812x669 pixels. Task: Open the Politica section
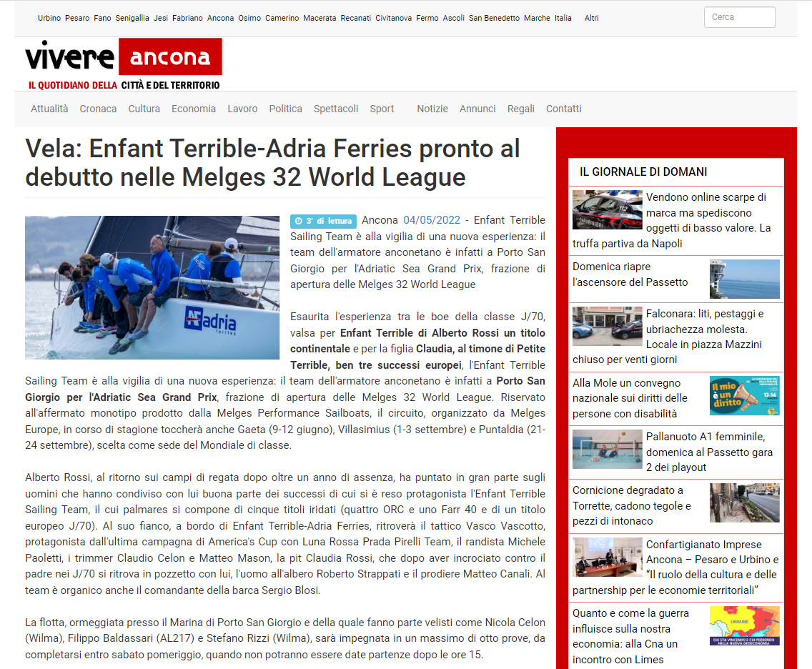point(285,109)
